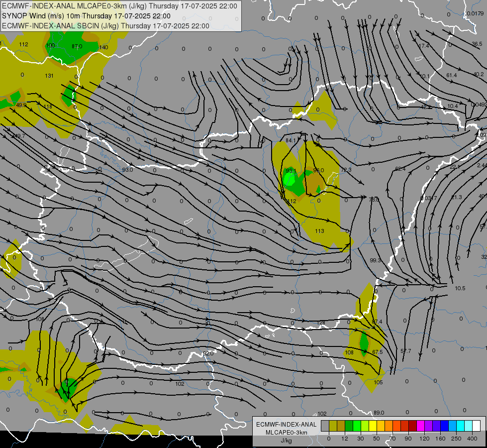Click the legend label 250

(456, 439)
